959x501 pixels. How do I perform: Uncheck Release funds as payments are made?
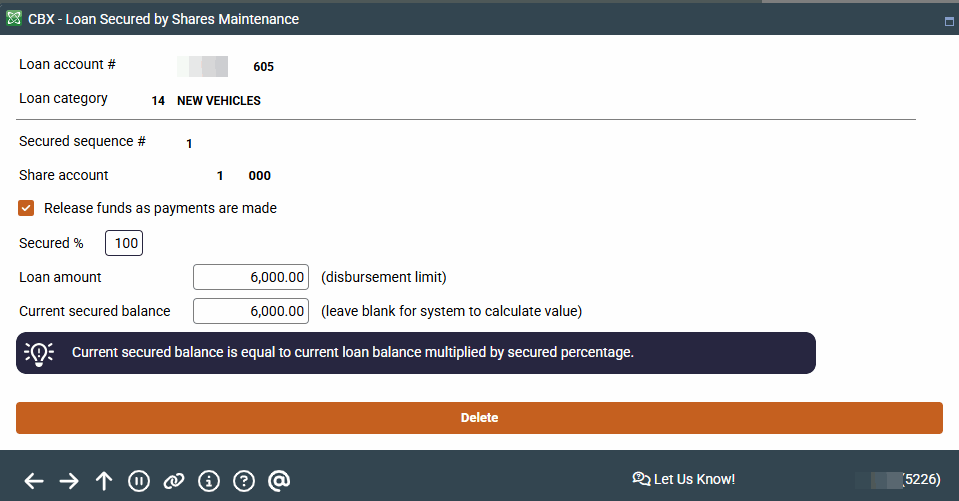[x=27, y=209]
